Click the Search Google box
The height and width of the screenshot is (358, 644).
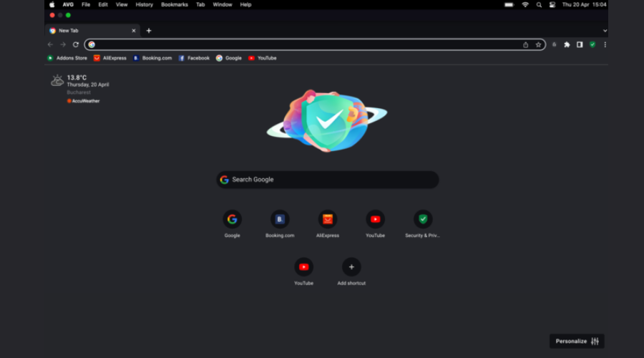coord(327,180)
